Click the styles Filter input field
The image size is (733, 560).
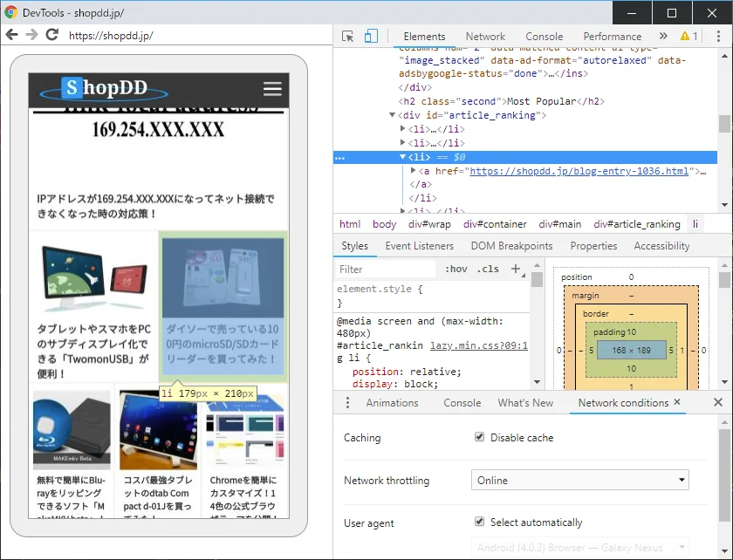[x=385, y=269]
